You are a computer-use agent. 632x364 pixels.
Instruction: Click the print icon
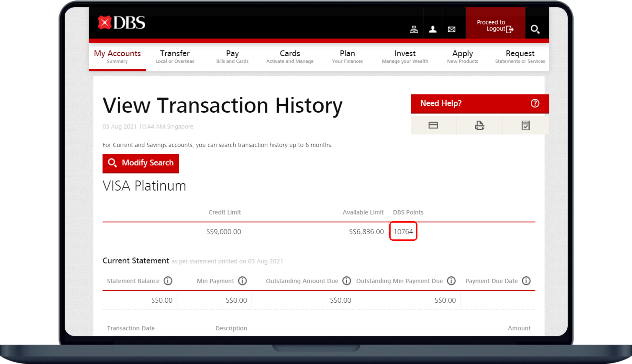point(479,125)
